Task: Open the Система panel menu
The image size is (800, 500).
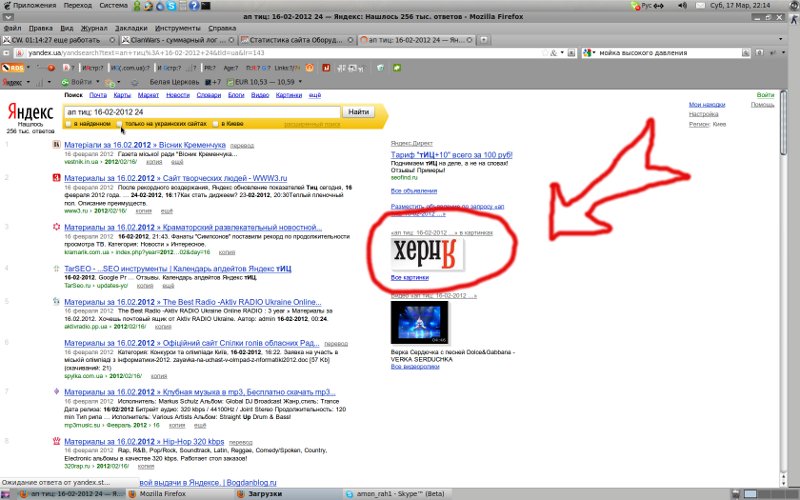Action: coord(113,6)
